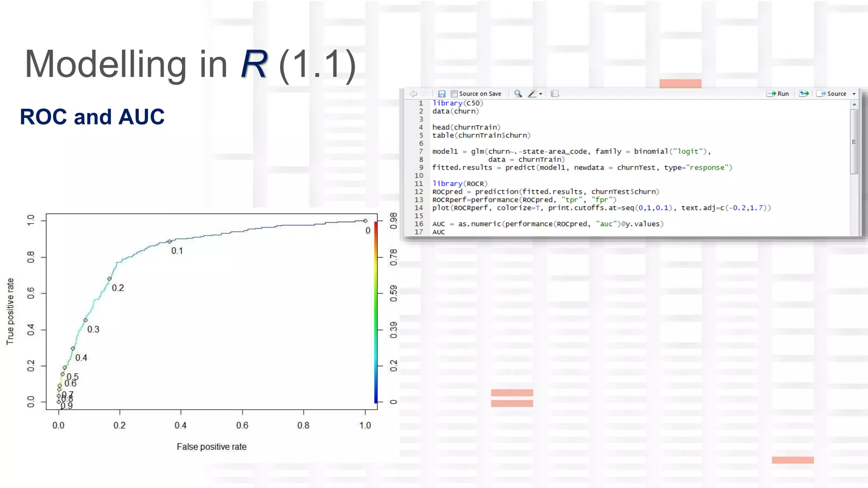Viewport: 868px width, 488px height.
Task: Click the compile notebook icon
Action: 555,94
